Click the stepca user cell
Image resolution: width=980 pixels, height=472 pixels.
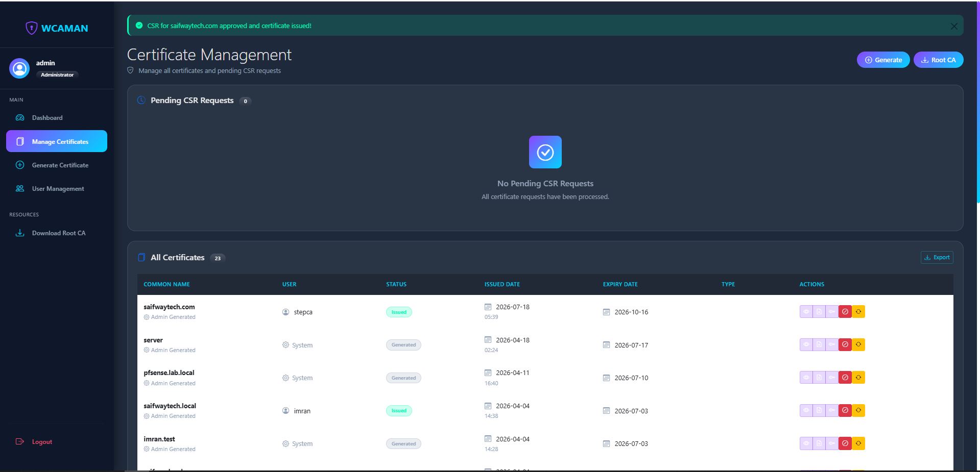point(297,312)
